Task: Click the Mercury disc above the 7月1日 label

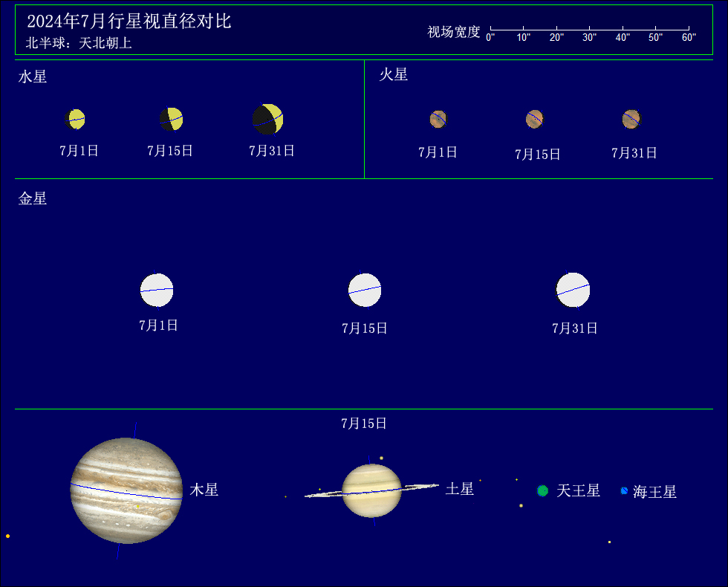Action: coord(75,120)
